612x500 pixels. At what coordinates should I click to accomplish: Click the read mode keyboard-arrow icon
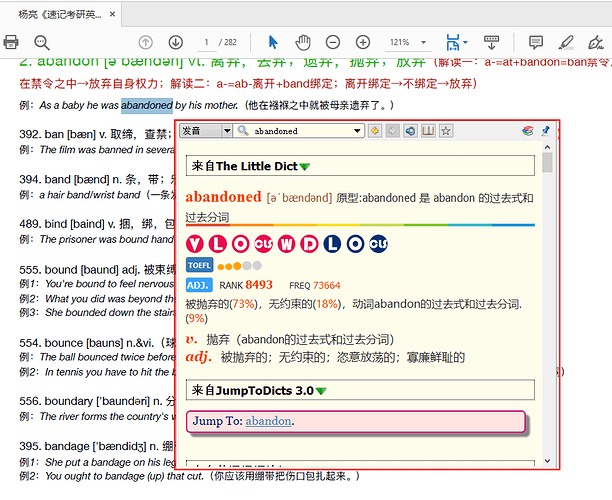(x=491, y=42)
